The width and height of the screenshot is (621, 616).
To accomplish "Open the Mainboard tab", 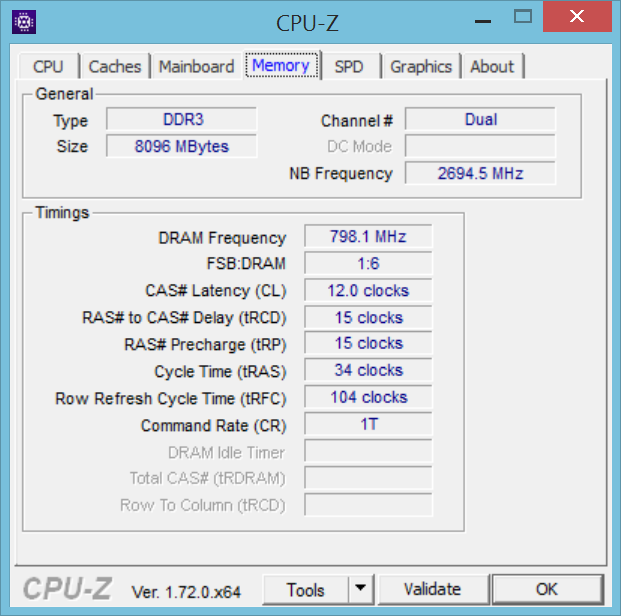I will click(196, 67).
